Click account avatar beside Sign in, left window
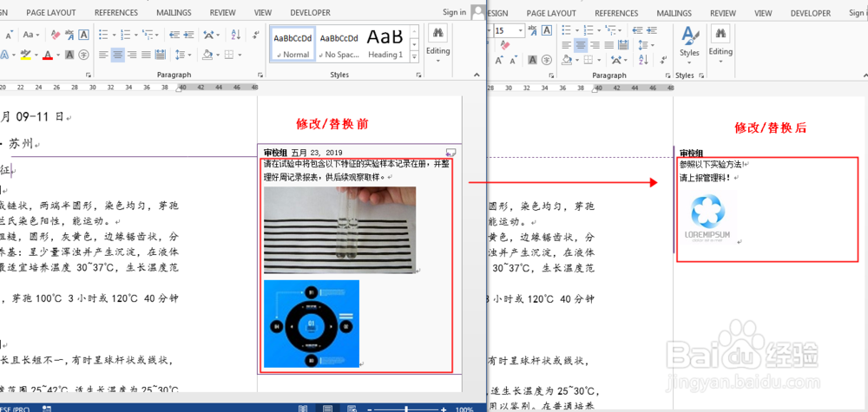 click(x=477, y=12)
